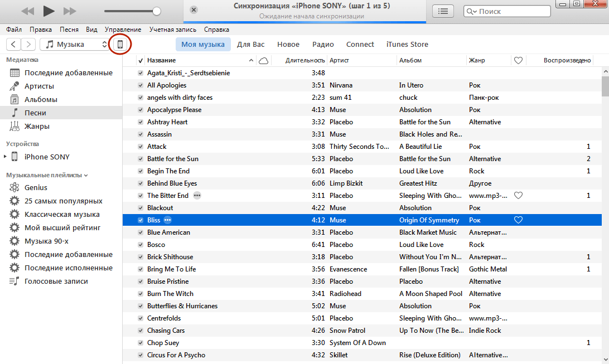Screen dimensions: 609x364
Task: Open the Правка menu
Action: coord(40,30)
